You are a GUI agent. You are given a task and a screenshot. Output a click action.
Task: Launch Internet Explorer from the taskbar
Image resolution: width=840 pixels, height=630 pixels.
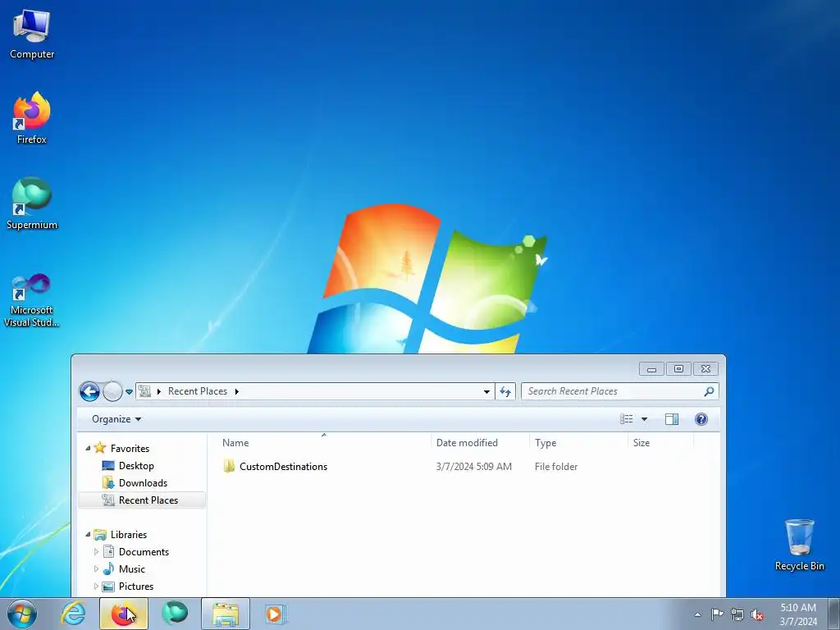coord(73,614)
